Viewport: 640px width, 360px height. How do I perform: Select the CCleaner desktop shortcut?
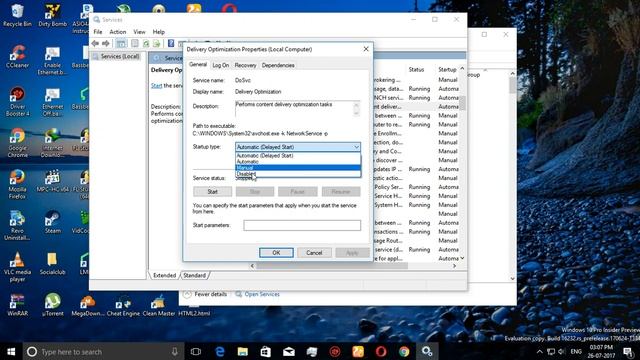coord(17,57)
